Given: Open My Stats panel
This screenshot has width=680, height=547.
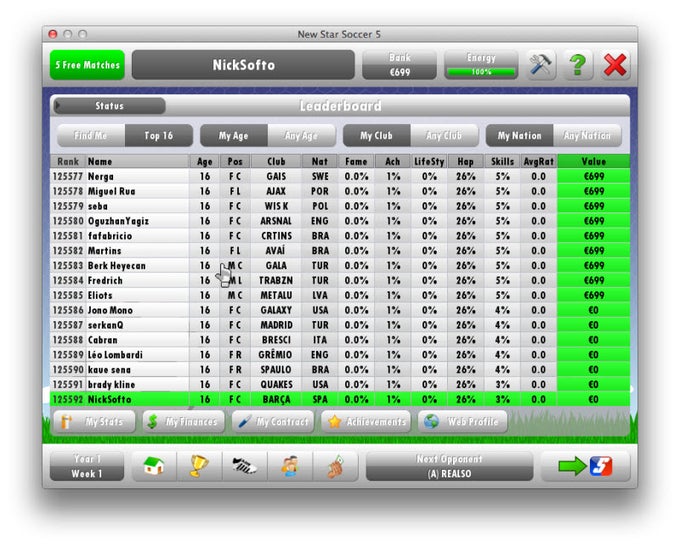Looking at the screenshot, I should [94, 422].
